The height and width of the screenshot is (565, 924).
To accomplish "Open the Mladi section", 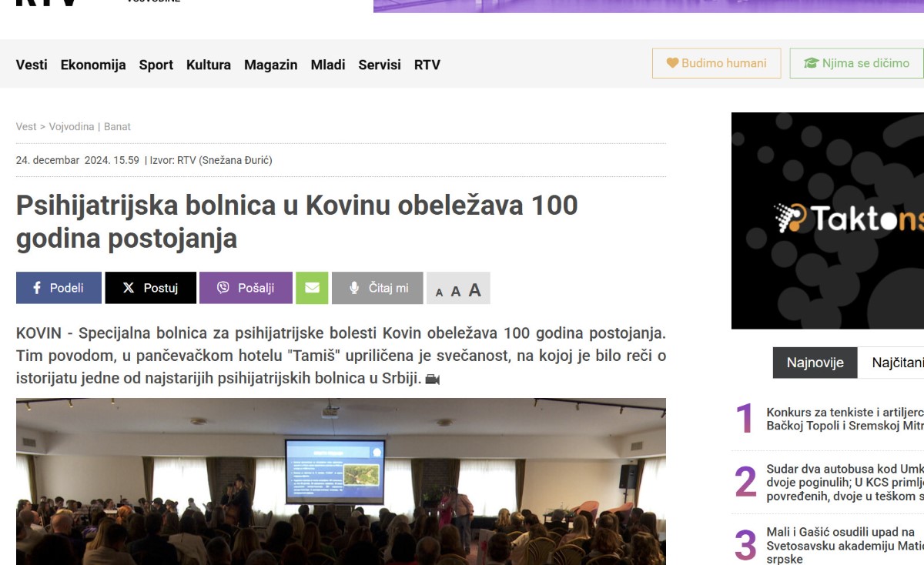I will (328, 65).
